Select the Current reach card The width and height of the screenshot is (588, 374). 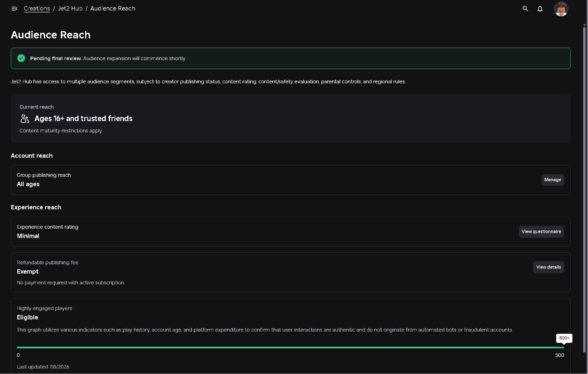[290, 119]
